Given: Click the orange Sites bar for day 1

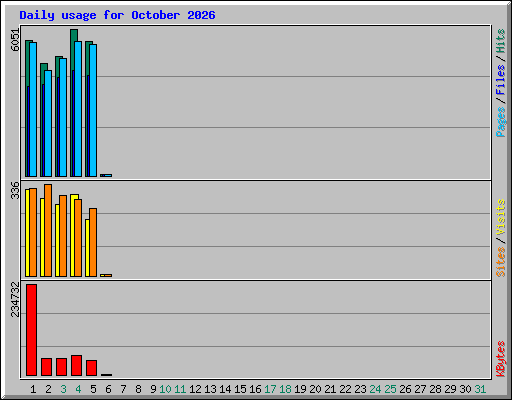Looking at the screenshot, I should click(x=33, y=232).
